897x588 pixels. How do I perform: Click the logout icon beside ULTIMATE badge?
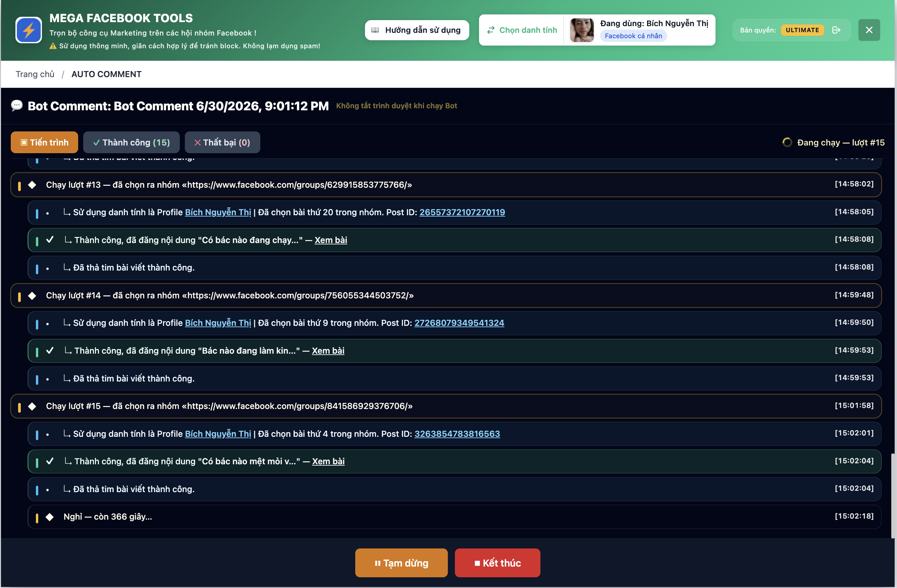(836, 30)
